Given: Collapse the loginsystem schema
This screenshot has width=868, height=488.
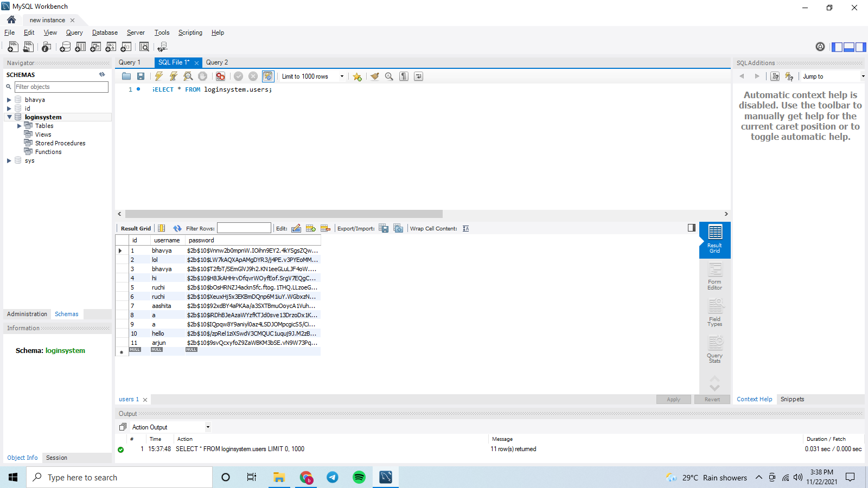Looking at the screenshot, I should (x=9, y=117).
